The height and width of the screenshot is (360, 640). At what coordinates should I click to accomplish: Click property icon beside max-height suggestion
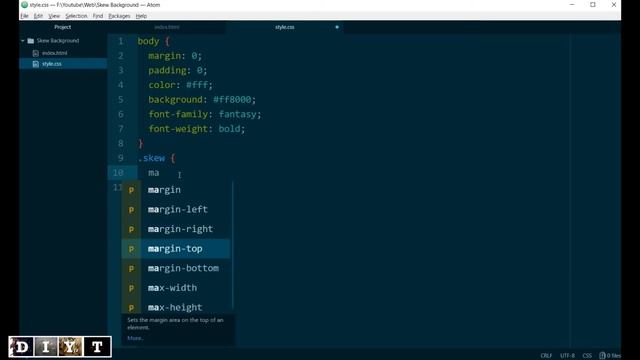(131, 307)
